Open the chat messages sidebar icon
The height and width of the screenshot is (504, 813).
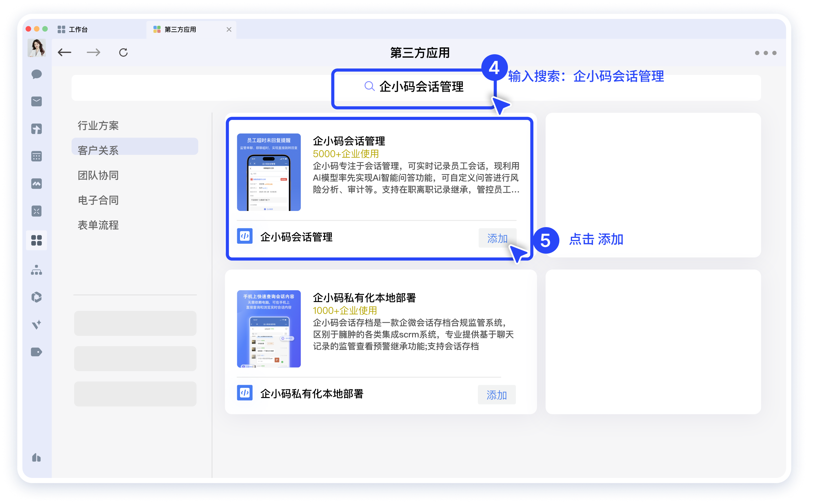point(36,74)
